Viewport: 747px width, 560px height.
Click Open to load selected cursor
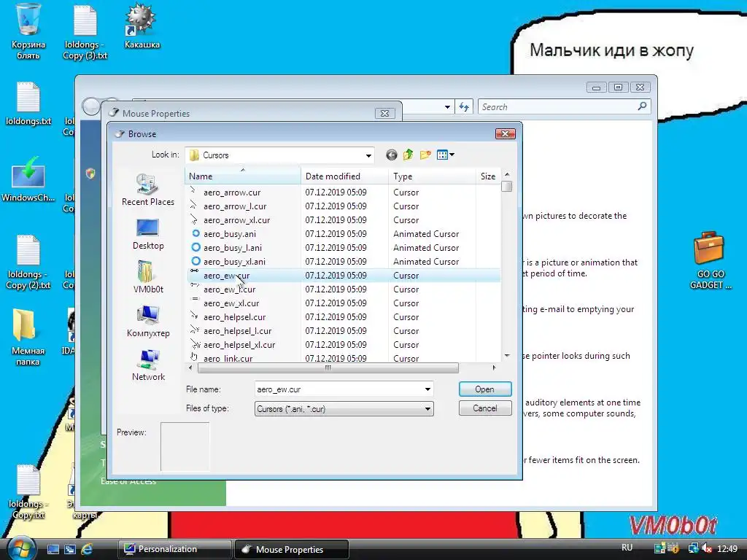pyautogui.click(x=485, y=389)
